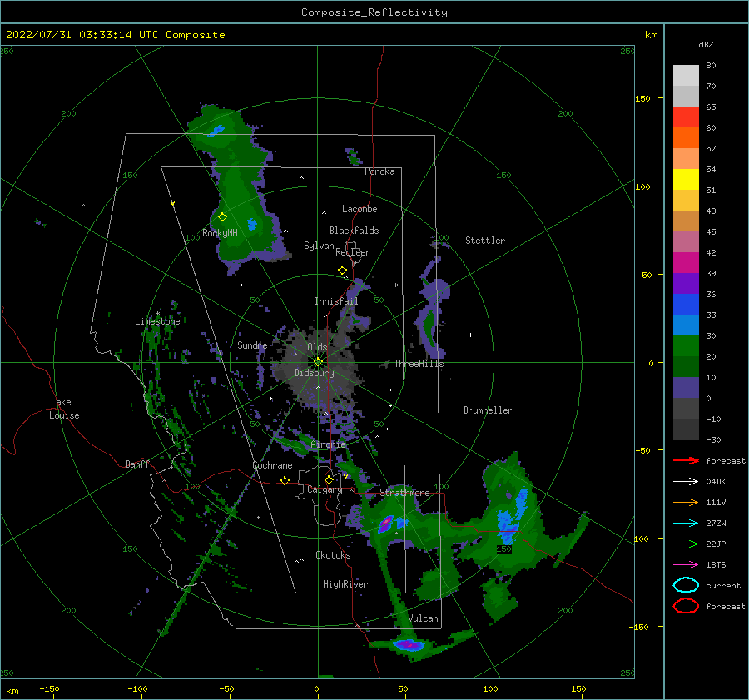Screen dimensions: 749x700
Task: Click the purple storm core south of Vulcan
Action: (x=409, y=645)
